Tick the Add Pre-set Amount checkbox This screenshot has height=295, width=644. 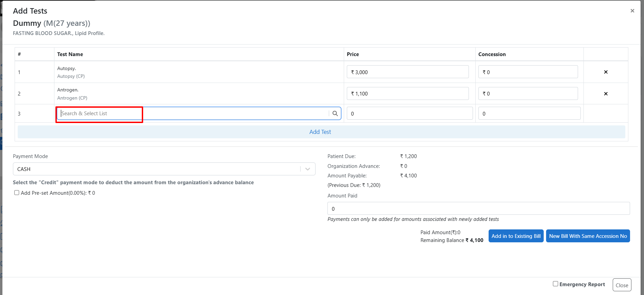tap(17, 193)
